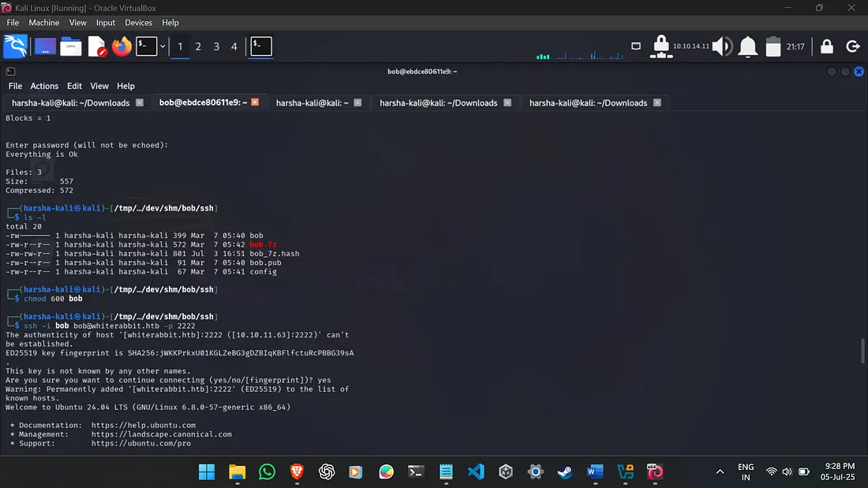Switch to workspace 3
The width and height of the screenshot is (868, 488).
point(215,47)
